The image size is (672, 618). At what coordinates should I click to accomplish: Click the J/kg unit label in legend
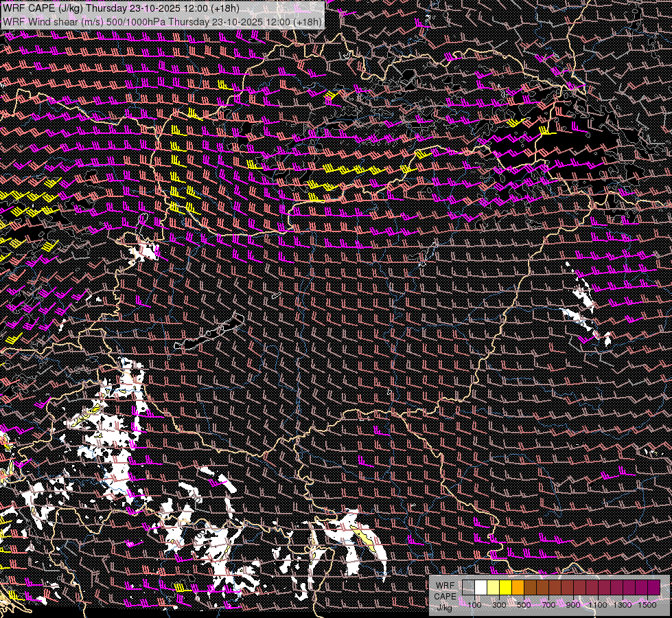click(x=445, y=608)
